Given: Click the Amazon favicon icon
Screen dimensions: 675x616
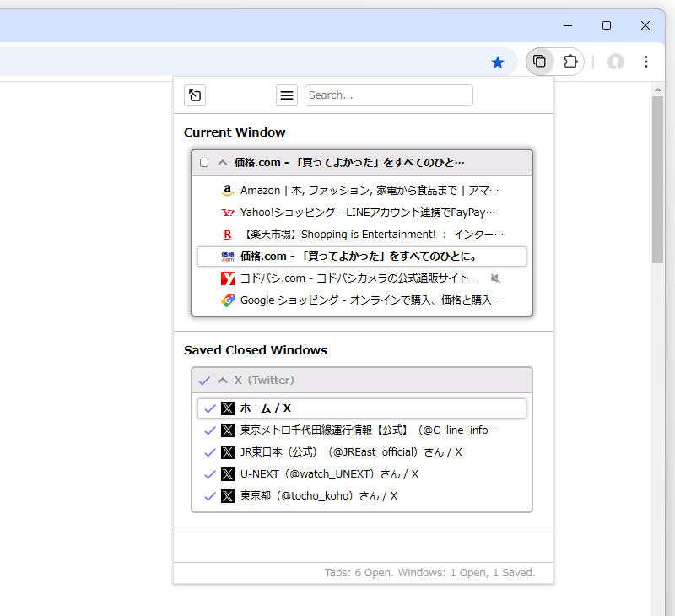Looking at the screenshot, I should [228, 190].
